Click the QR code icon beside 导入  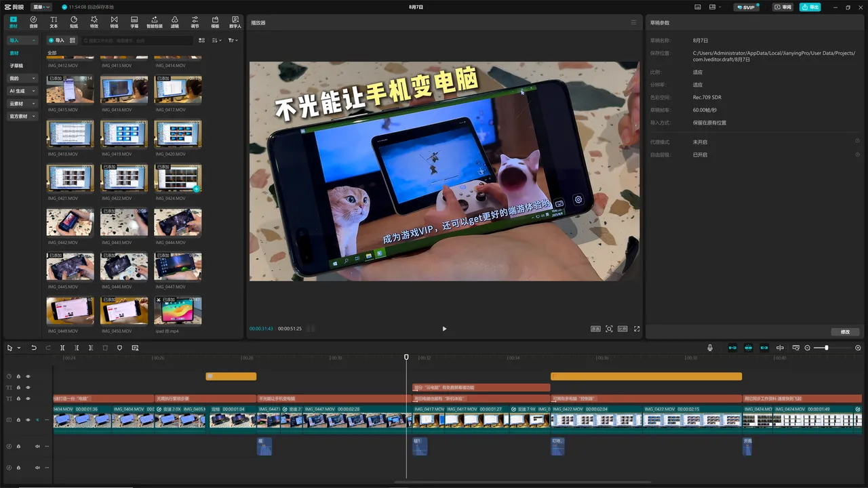73,41
